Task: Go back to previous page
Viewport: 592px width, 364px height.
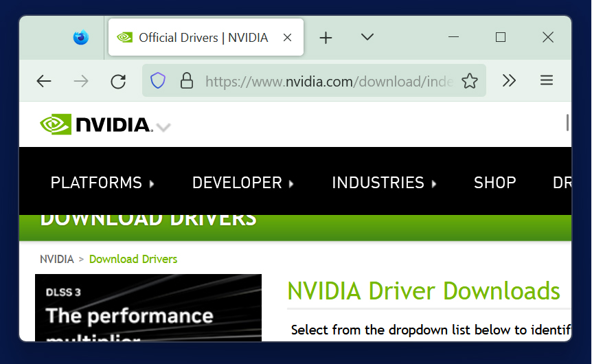Action: 44,81
